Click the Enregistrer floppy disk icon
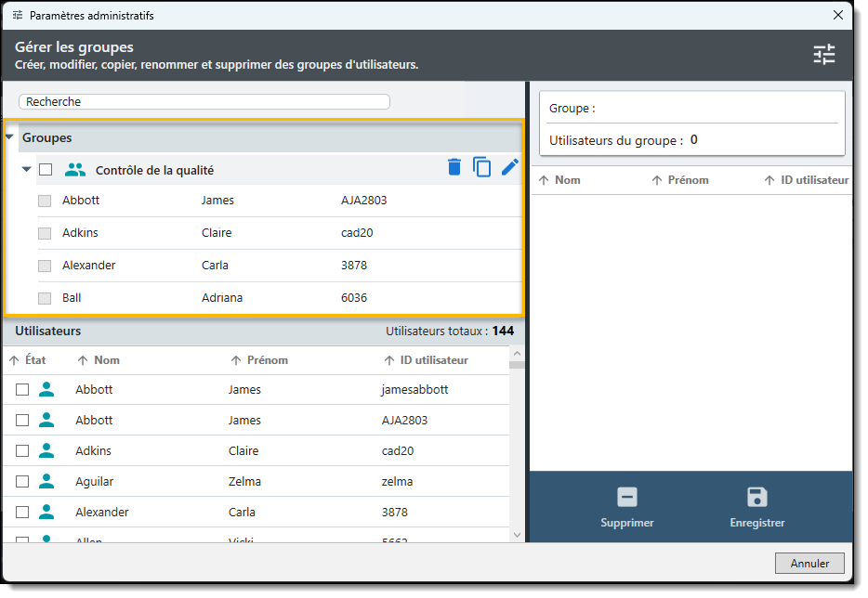 point(756,497)
